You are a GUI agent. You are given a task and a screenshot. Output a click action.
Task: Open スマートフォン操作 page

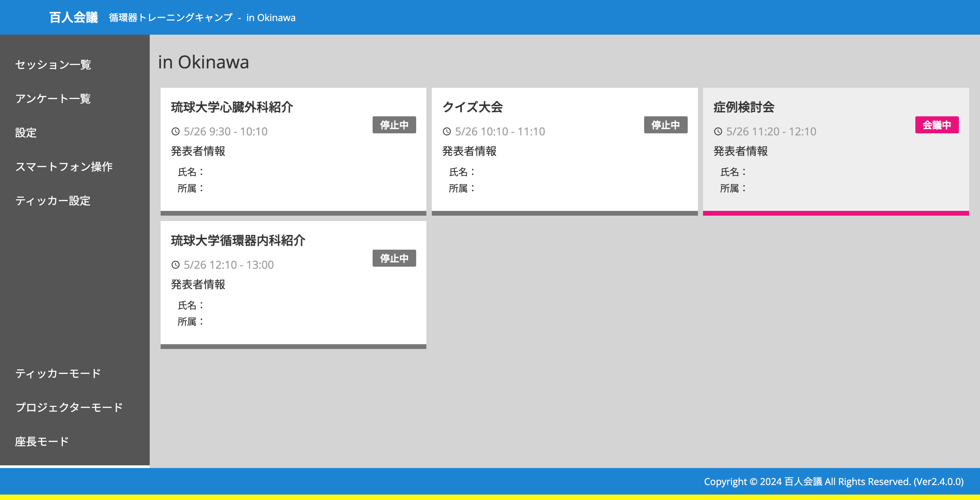[64, 167]
